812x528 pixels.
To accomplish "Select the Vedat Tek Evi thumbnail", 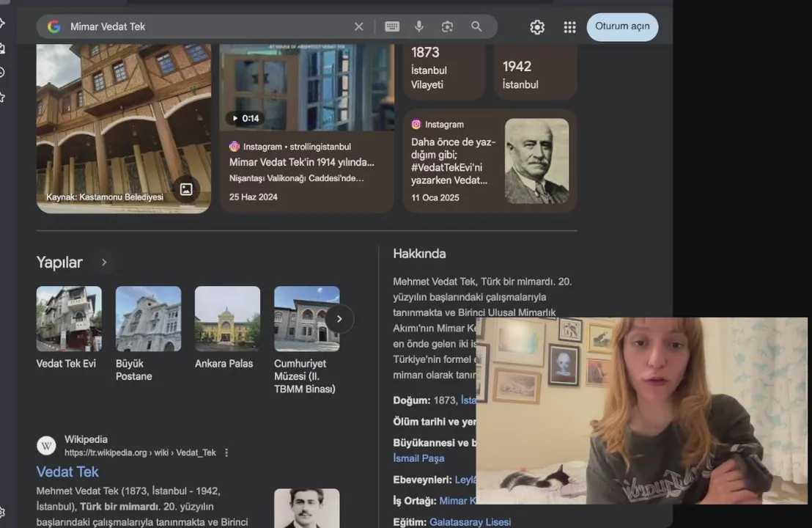I will pyautogui.click(x=69, y=319).
